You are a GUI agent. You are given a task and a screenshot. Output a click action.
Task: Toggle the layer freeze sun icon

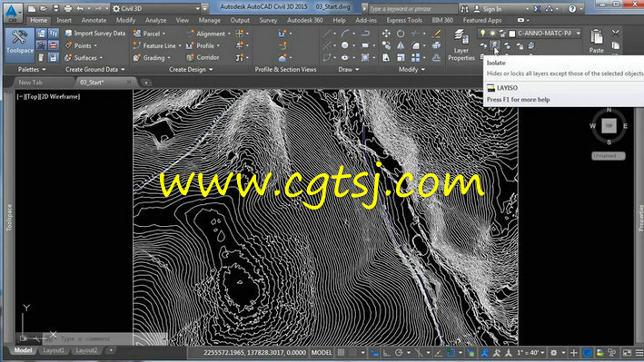pyautogui.click(x=492, y=34)
